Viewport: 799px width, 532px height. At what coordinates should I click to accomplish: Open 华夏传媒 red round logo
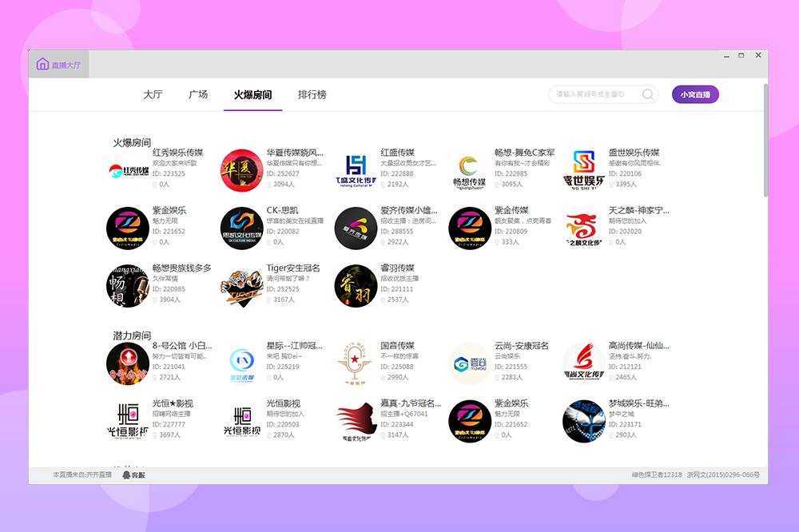[242, 170]
